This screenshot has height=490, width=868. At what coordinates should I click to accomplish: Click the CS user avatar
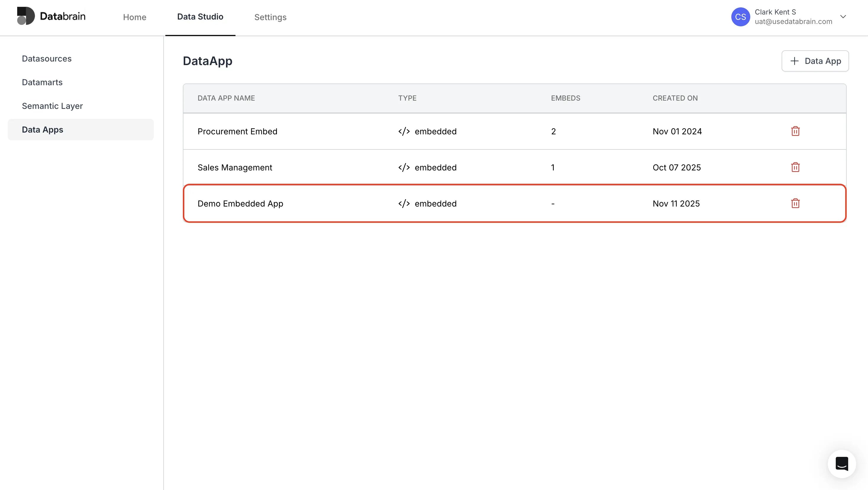pyautogui.click(x=740, y=17)
